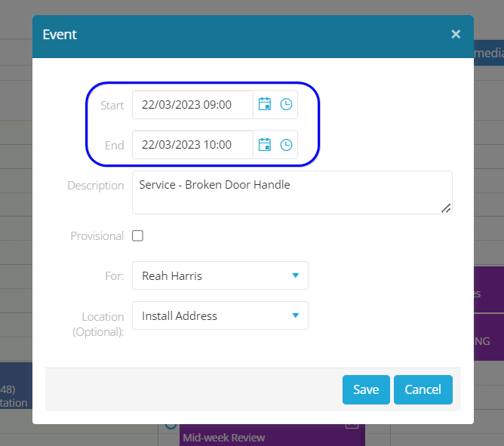Save the event

[366, 389]
